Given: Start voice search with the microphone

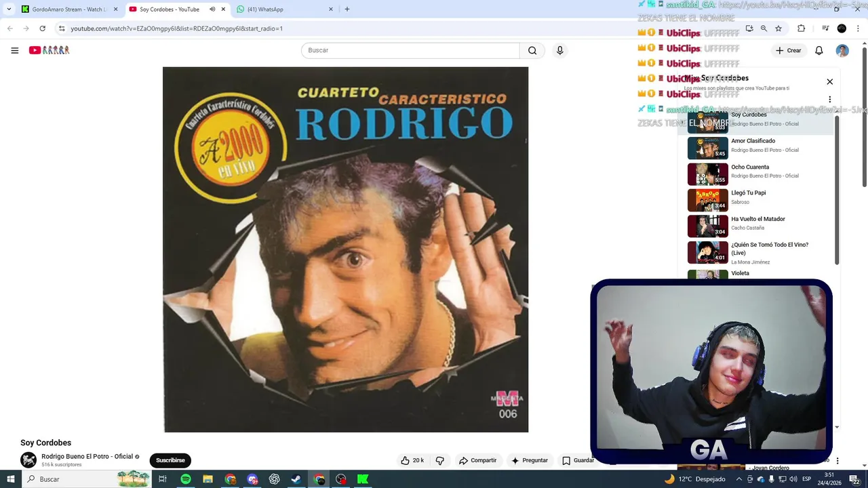Looking at the screenshot, I should coord(559,50).
